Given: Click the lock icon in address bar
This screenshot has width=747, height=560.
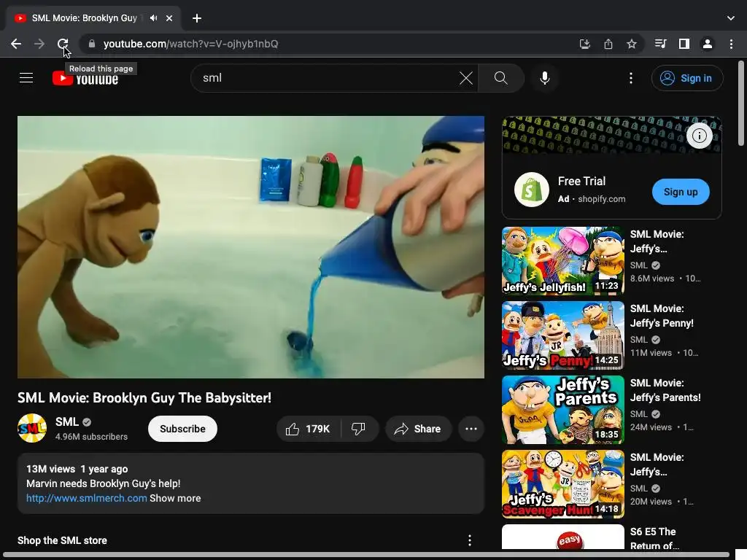Looking at the screenshot, I should pyautogui.click(x=92, y=44).
